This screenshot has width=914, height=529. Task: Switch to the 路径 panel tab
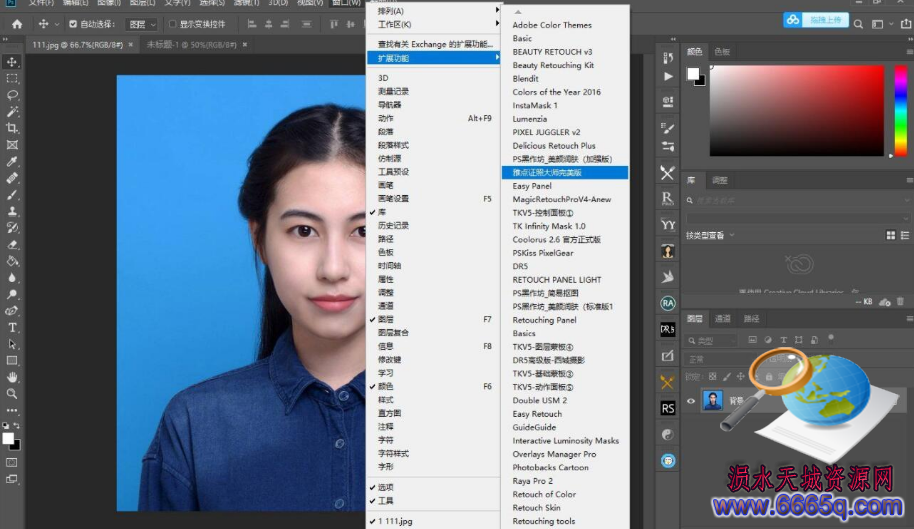(752, 319)
